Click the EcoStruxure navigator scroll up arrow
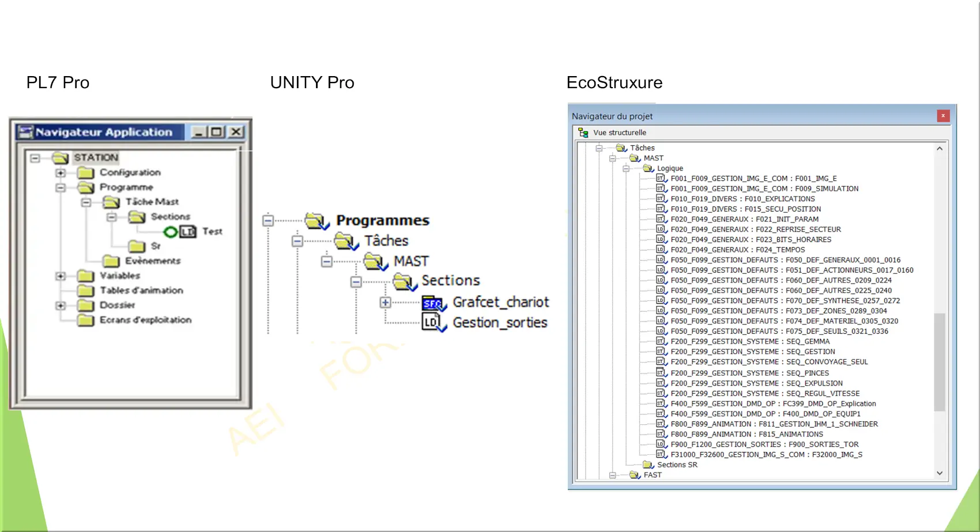 pyautogui.click(x=940, y=149)
